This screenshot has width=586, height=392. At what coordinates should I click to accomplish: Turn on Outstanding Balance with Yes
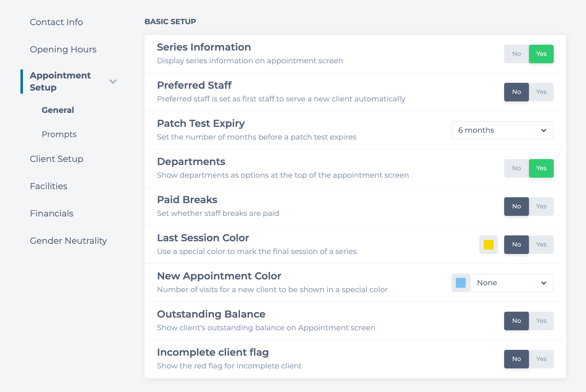[x=541, y=321]
